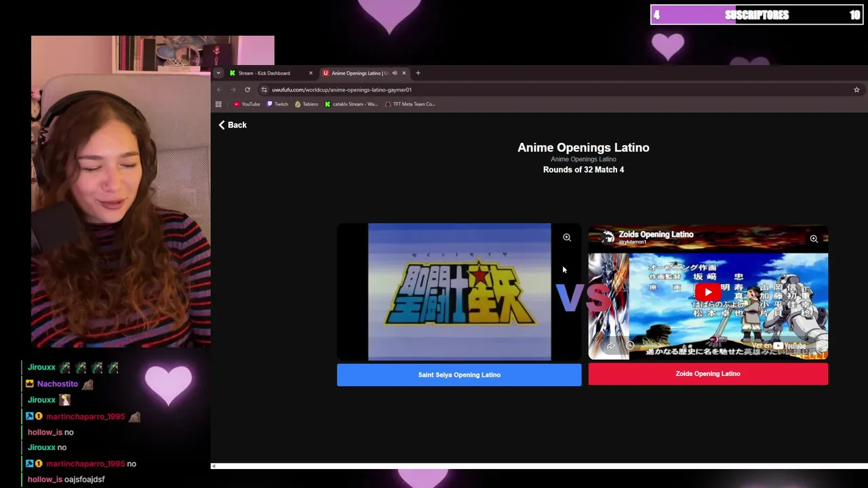Open the TFT Meta Team Co... bookmark
Screen dimensions: 868x488
pyautogui.click(x=410, y=104)
